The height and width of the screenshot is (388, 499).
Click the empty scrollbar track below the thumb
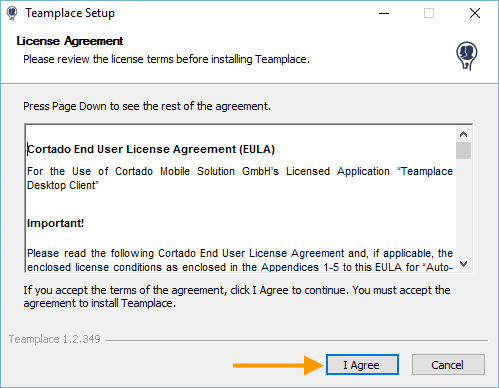(x=463, y=207)
